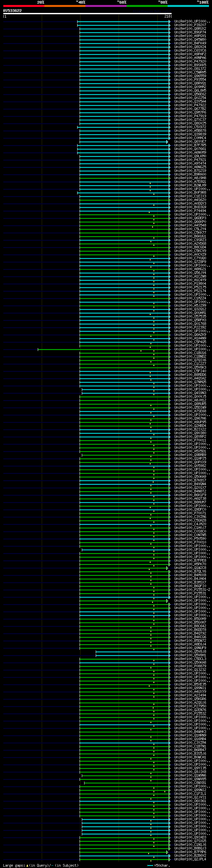
Task: Select the UniRef100_A2QUJ6 label
Action: tap(190, 703)
